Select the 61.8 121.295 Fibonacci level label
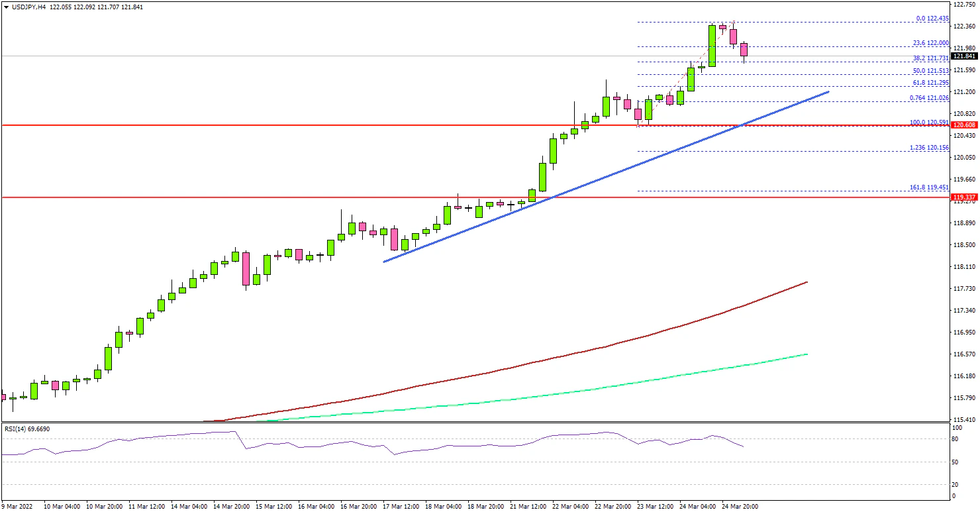The image size is (980, 514). 930,83
